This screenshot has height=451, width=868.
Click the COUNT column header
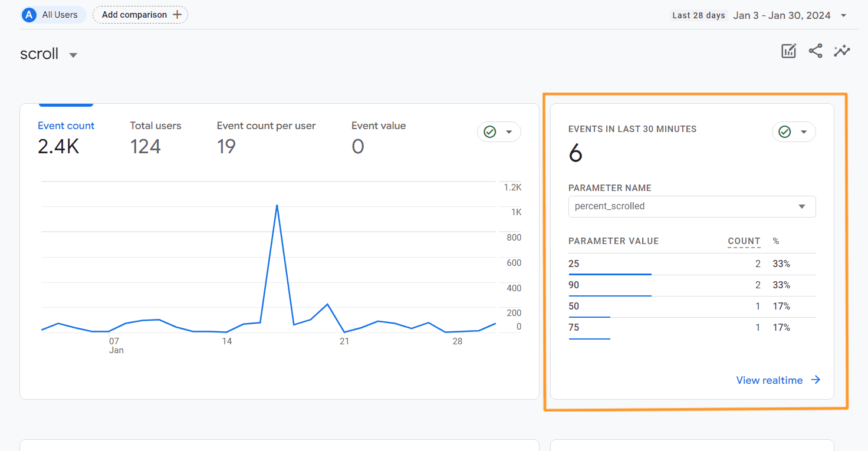(744, 241)
